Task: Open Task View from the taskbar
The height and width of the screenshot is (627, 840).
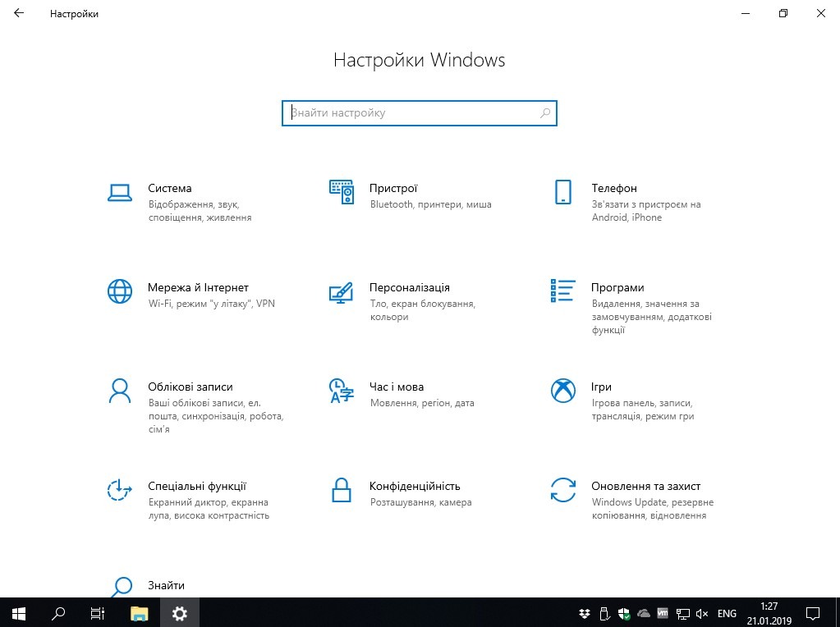Action: [x=98, y=613]
